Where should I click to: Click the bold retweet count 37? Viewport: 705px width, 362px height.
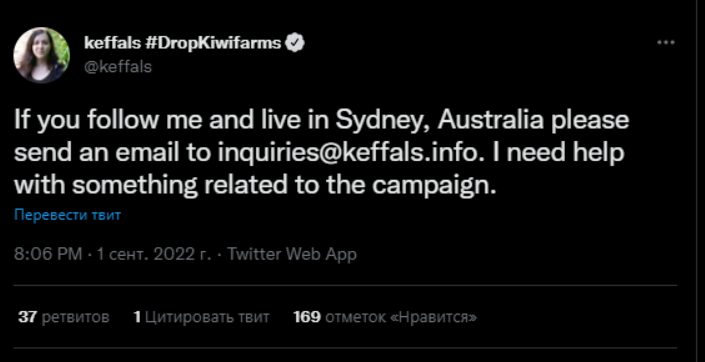(x=27, y=317)
